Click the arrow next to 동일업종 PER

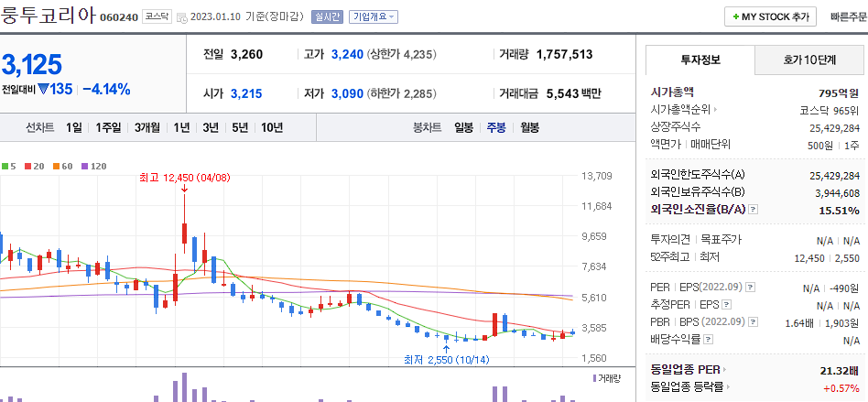coord(725,369)
